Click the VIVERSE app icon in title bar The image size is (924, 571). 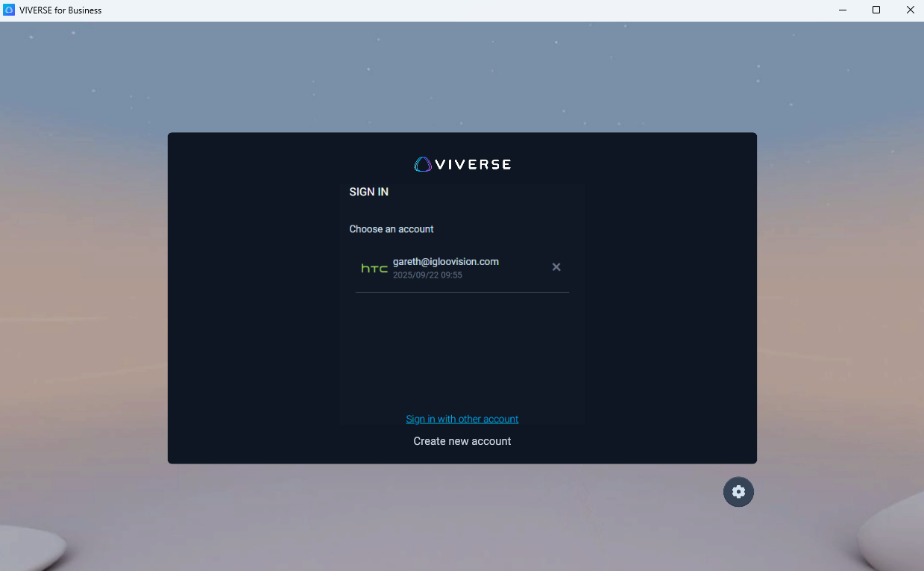tap(9, 10)
